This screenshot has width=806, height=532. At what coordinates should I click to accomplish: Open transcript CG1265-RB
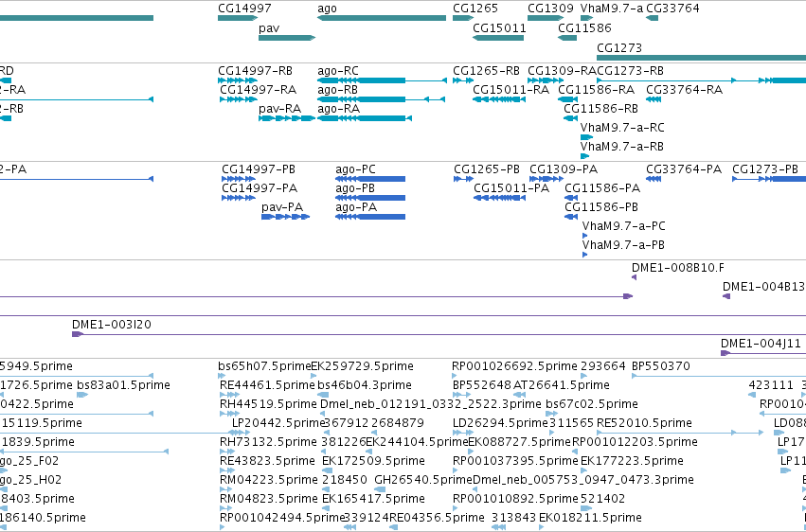463,80
